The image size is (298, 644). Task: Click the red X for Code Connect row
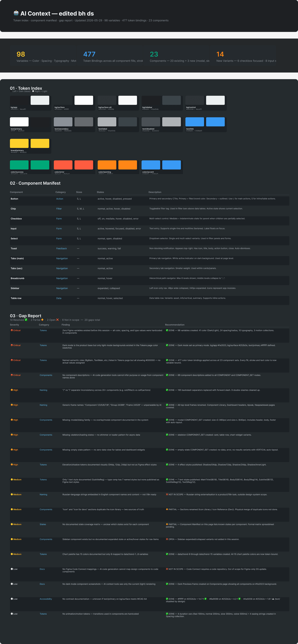pyautogui.click(x=167, y=569)
